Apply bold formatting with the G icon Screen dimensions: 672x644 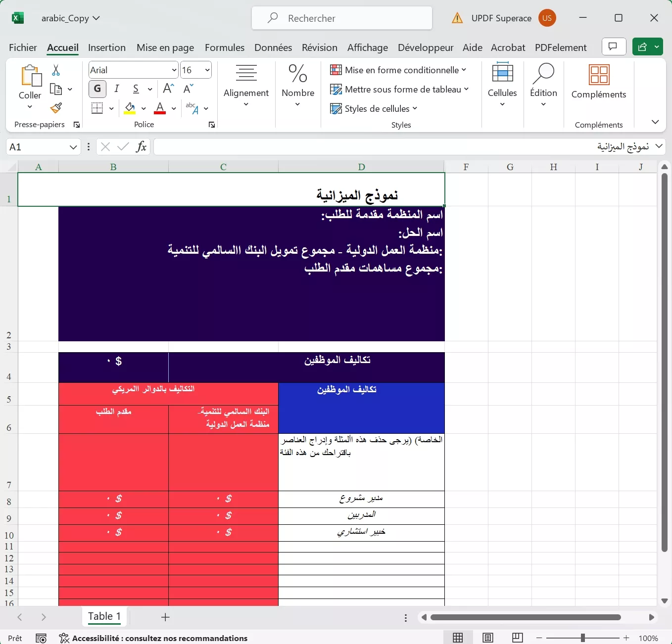tap(97, 89)
